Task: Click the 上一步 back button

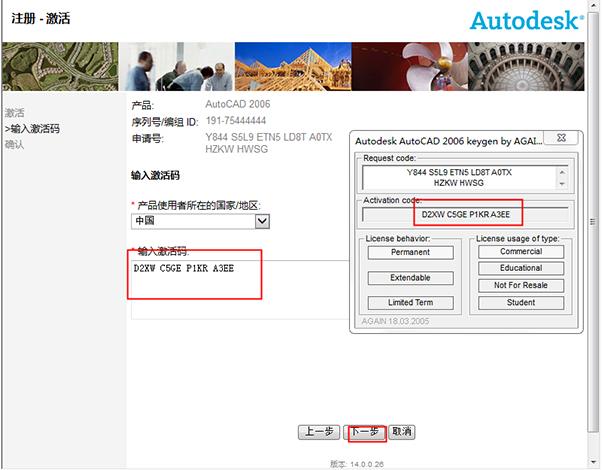Action: click(319, 432)
